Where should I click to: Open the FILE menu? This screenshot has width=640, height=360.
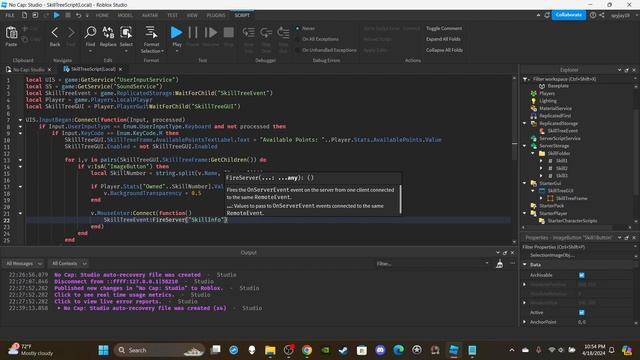(10, 15)
